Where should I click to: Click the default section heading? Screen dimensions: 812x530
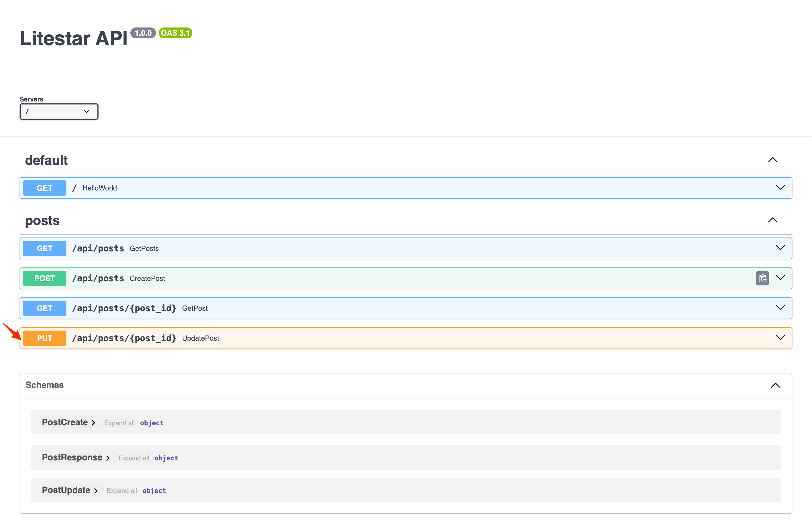click(47, 160)
